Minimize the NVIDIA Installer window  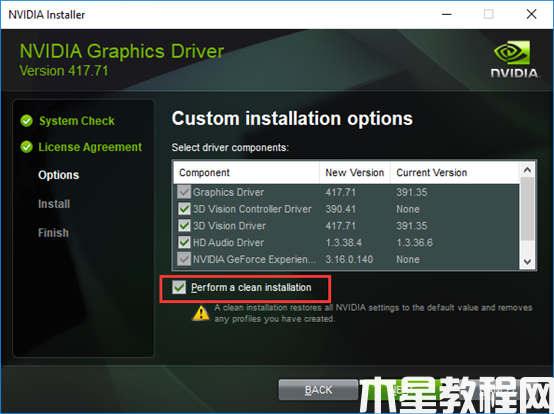click(447, 14)
